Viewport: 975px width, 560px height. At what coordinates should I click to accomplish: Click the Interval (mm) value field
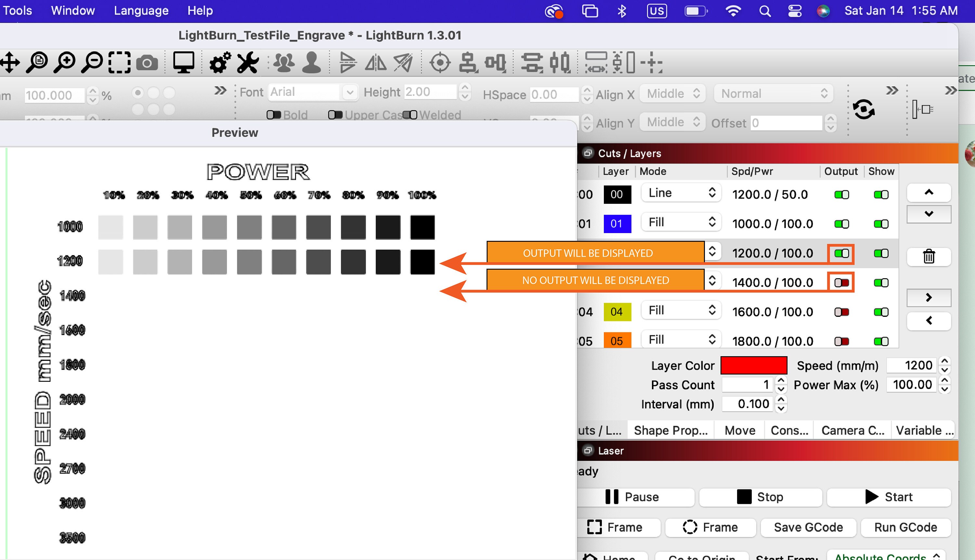[747, 404]
